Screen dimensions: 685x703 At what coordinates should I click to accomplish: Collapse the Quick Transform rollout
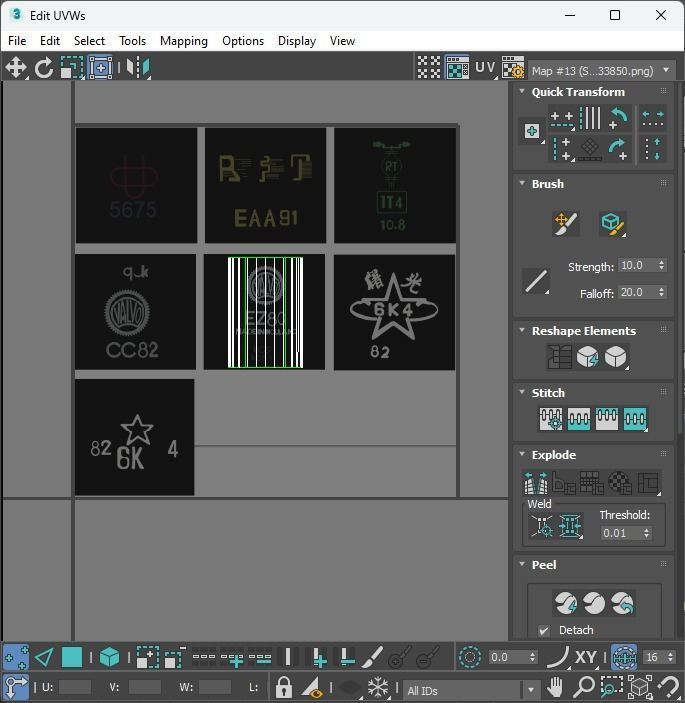coord(522,91)
